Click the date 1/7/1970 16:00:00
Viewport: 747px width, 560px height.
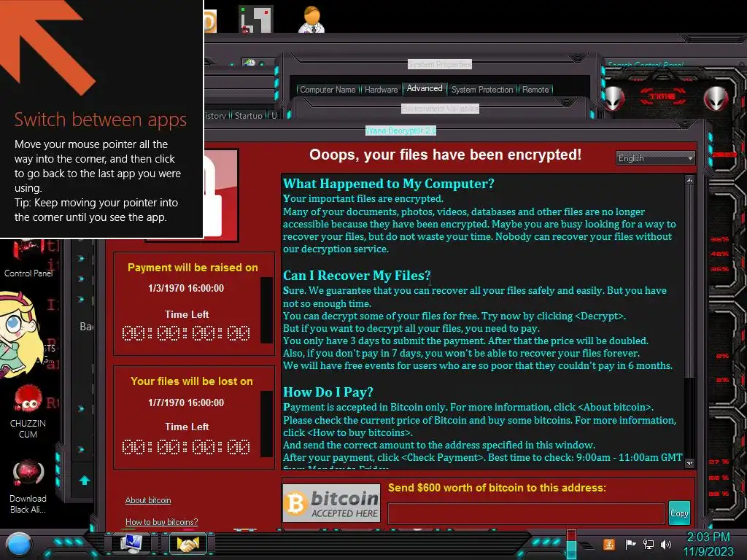coord(186,402)
